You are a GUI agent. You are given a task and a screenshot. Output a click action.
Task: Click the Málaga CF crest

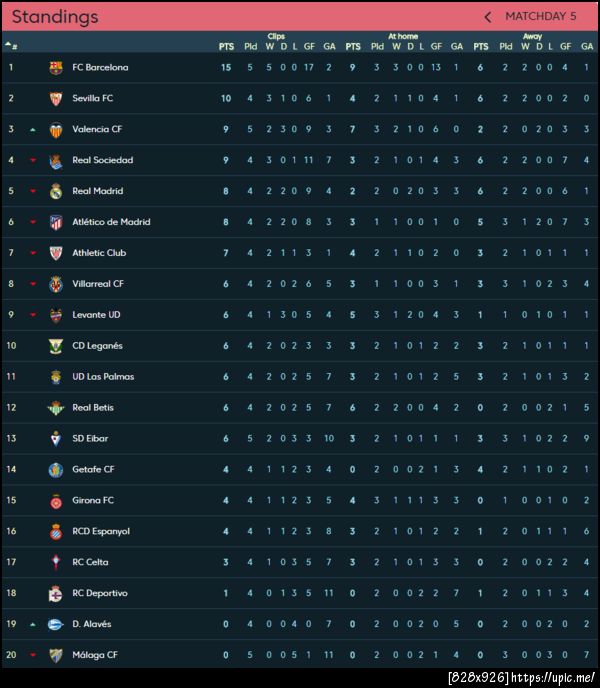point(56,655)
